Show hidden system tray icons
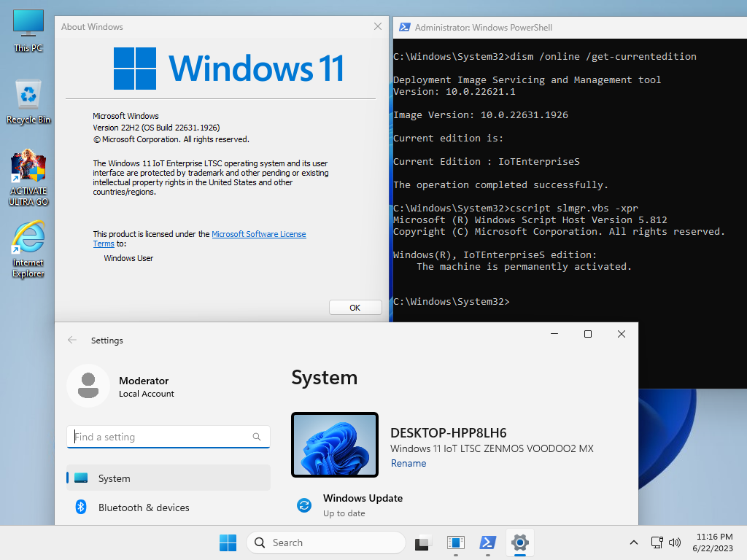 point(634,542)
